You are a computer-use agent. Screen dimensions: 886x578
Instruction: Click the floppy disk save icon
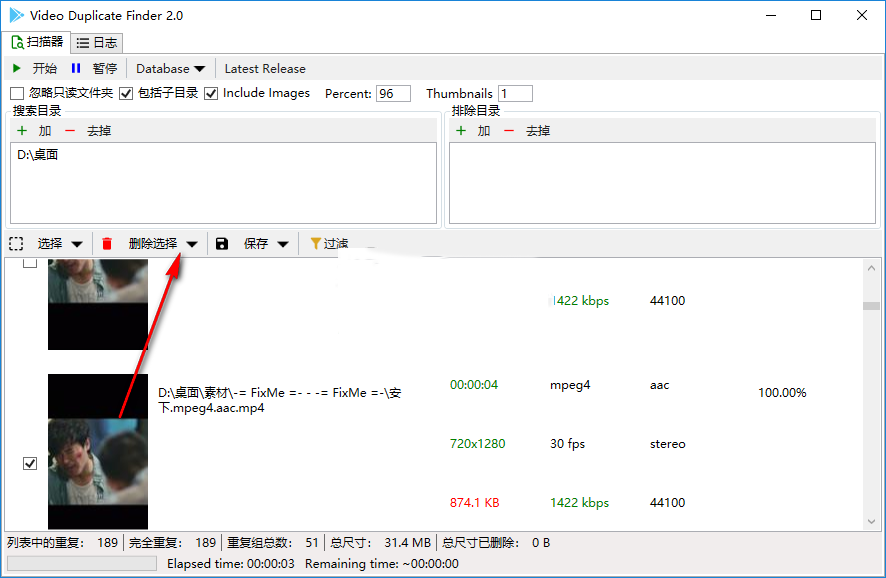222,244
